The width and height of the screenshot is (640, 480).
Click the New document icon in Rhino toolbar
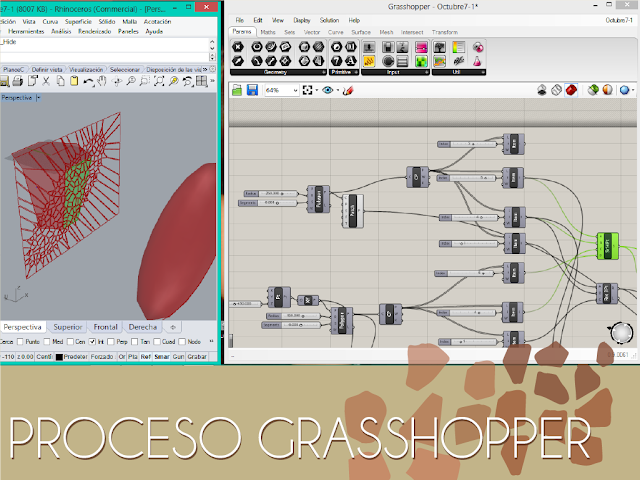tap(32, 81)
